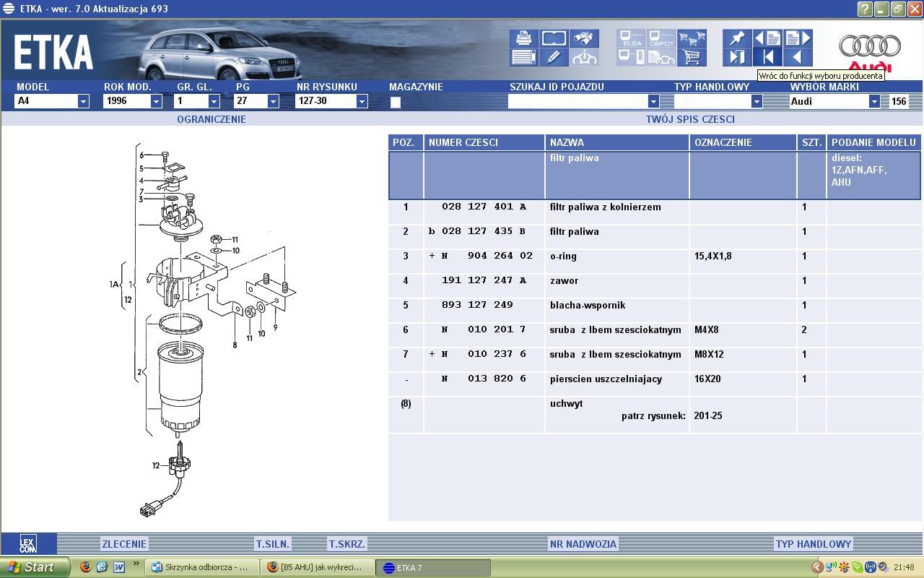Click the pencil edit icon
Image resolution: width=924 pixels, height=578 pixels.
click(x=554, y=58)
